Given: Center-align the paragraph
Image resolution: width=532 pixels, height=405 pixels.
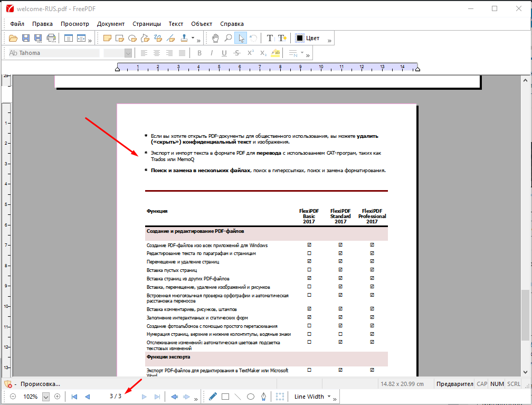Looking at the screenshot, I should 156,53.
